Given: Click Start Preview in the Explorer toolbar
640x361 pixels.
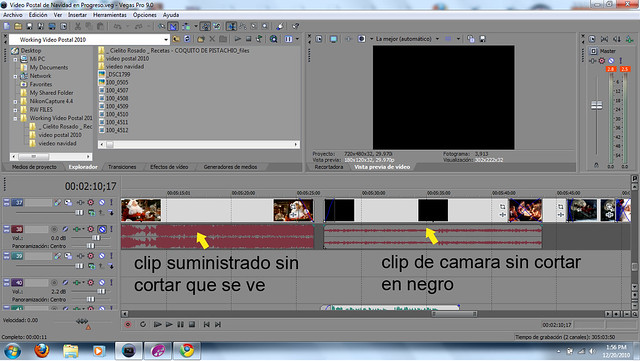Looking at the screenshot, I should pos(238,39).
